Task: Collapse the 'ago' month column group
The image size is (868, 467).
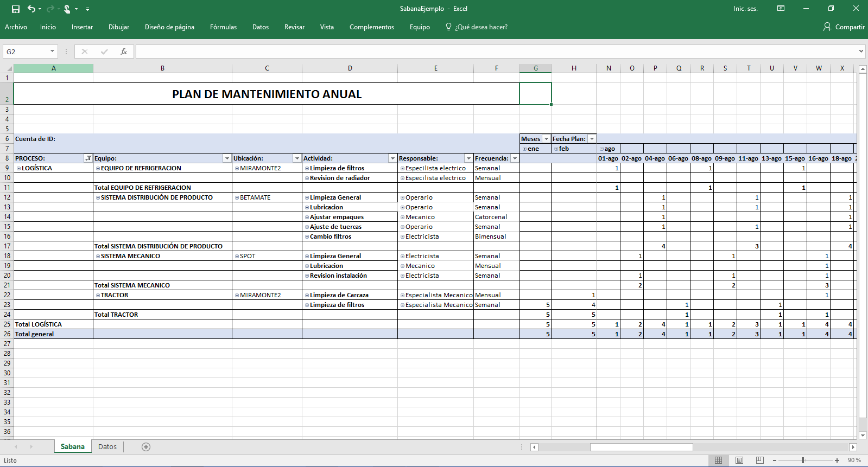Action: (601, 149)
